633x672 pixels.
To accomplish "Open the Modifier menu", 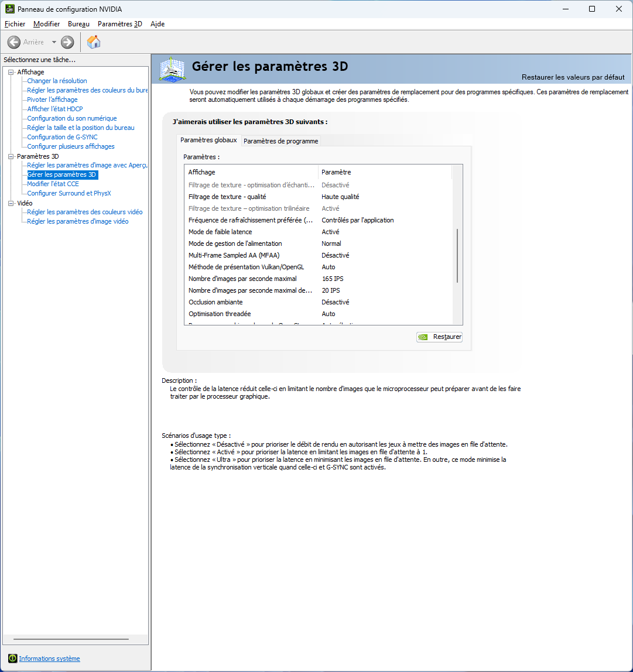I will 46,24.
